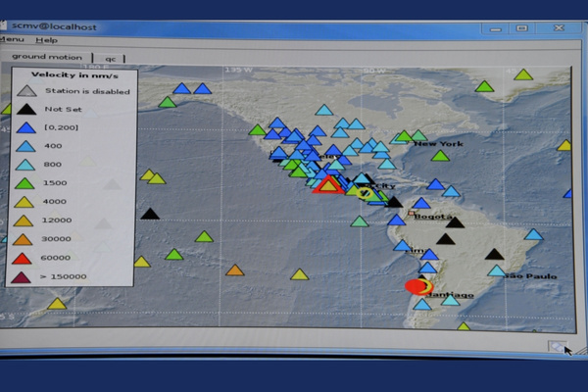Image resolution: width=588 pixels, height=392 pixels.
Task: Open the Menu item in the menu bar
Action: point(12,40)
